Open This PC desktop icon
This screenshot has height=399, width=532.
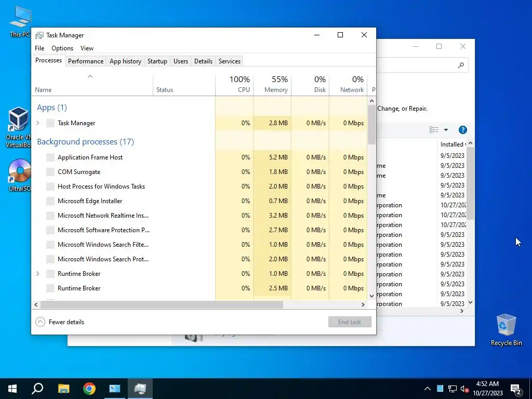20,21
